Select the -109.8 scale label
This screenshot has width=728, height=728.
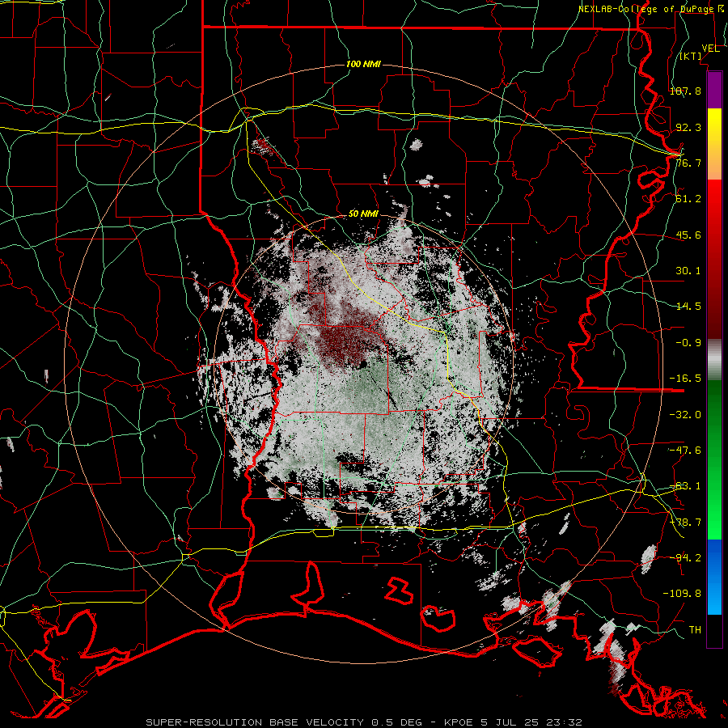(x=683, y=594)
